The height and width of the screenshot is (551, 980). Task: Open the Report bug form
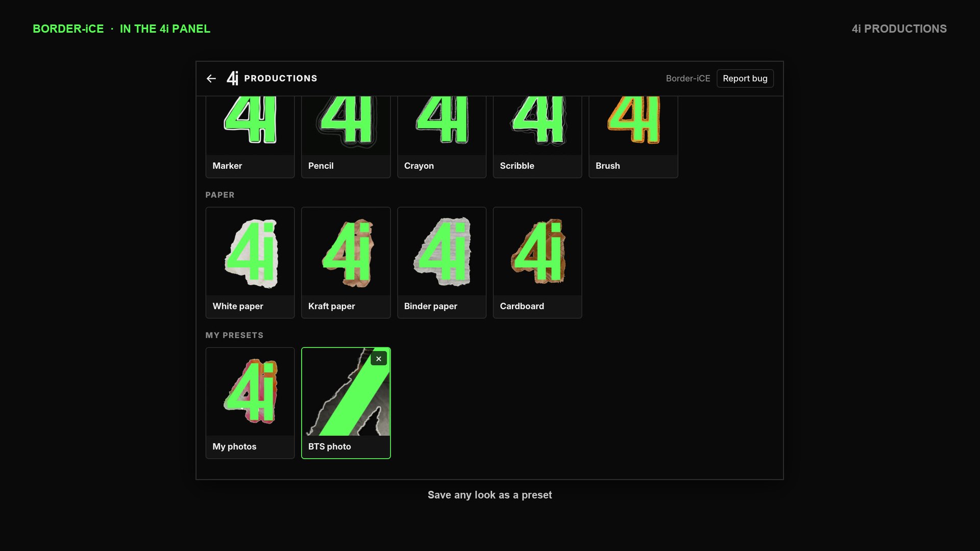pos(745,79)
